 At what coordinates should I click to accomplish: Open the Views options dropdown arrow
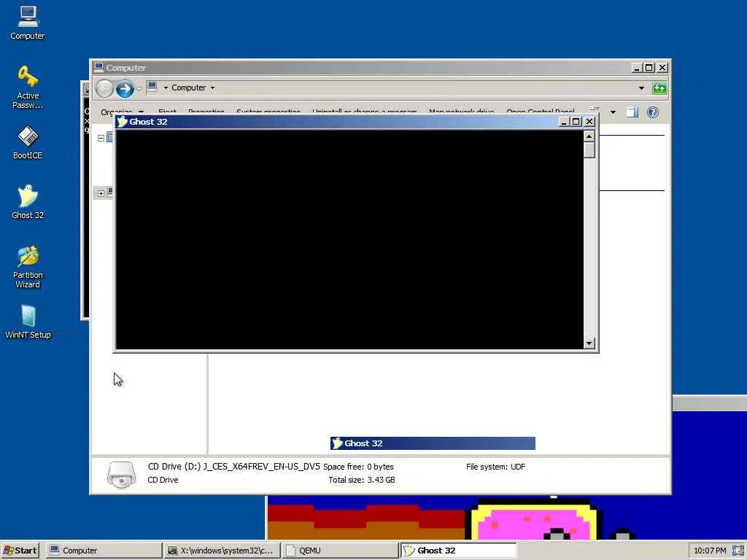[613, 112]
